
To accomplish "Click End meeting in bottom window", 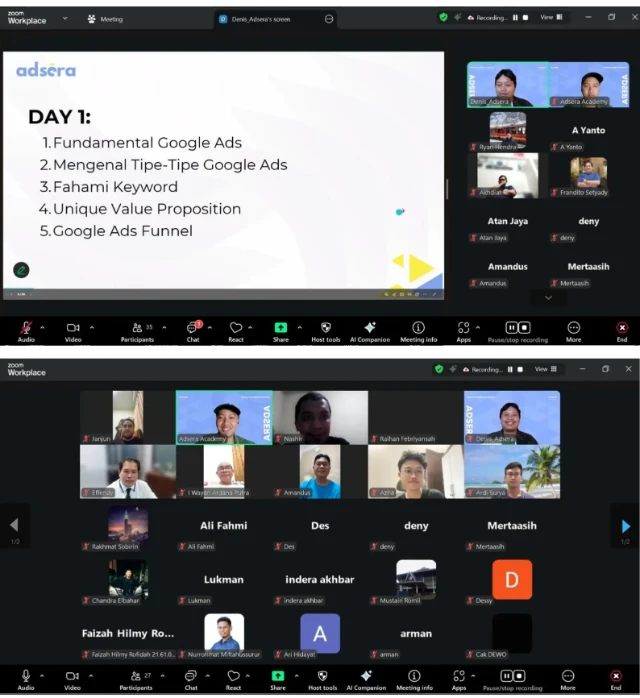I will coord(616,680).
